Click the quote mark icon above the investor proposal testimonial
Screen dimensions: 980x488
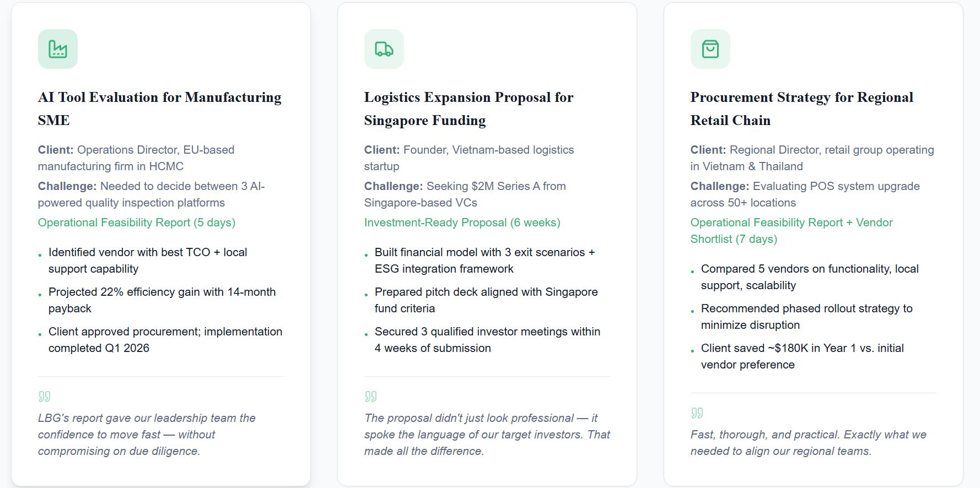pyautogui.click(x=371, y=397)
